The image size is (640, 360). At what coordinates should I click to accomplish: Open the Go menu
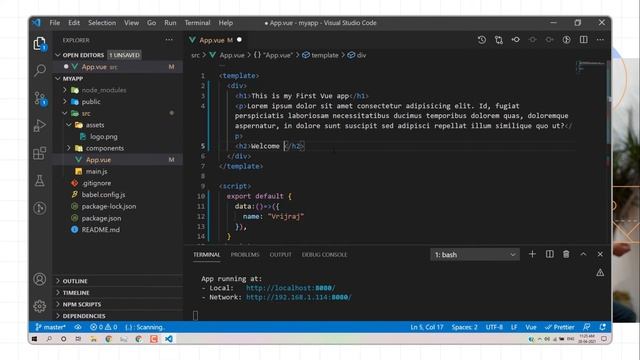point(151,23)
